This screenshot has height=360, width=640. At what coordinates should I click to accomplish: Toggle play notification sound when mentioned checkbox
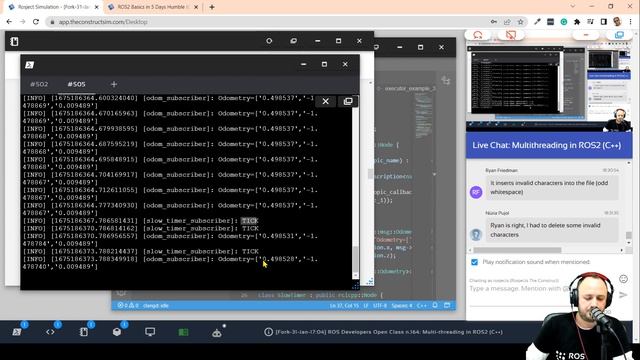coord(474,262)
